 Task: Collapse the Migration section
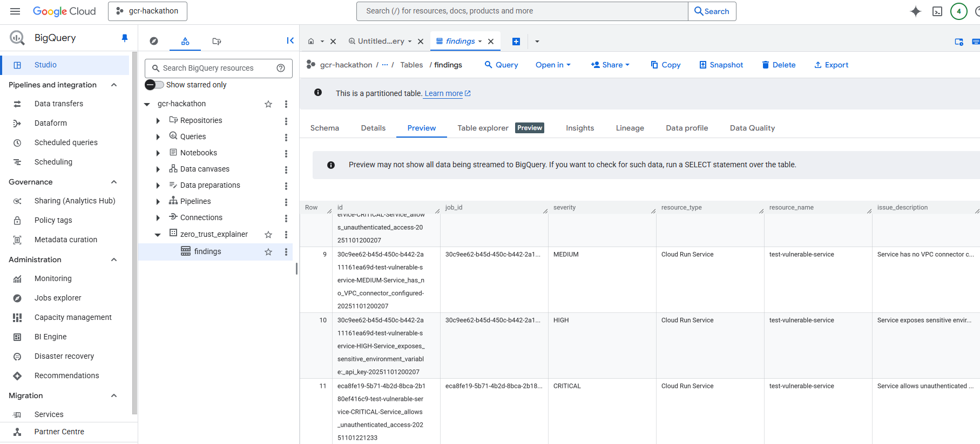[114, 395]
